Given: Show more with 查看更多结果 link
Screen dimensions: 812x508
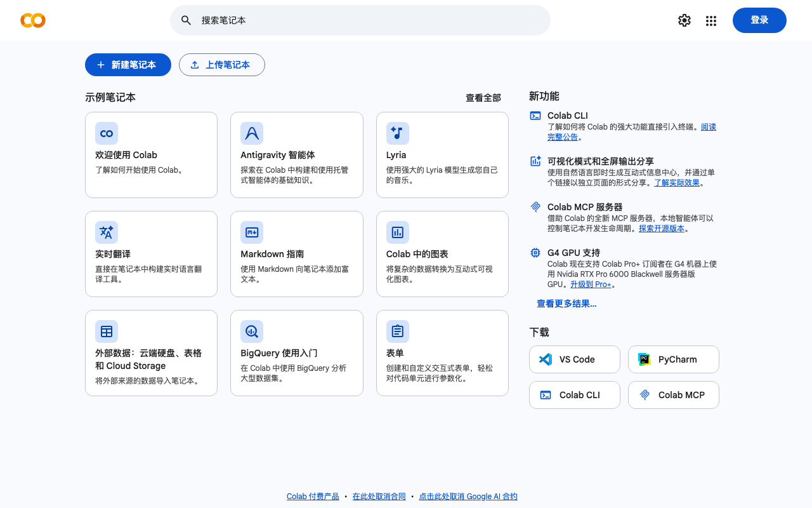Looking at the screenshot, I should 566,304.
